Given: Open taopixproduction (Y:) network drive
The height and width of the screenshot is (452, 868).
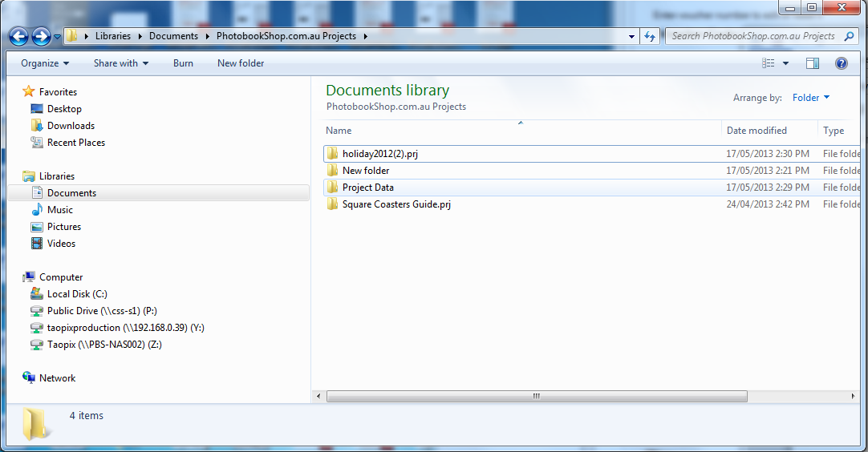Looking at the screenshot, I should pyautogui.click(x=126, y=328).
